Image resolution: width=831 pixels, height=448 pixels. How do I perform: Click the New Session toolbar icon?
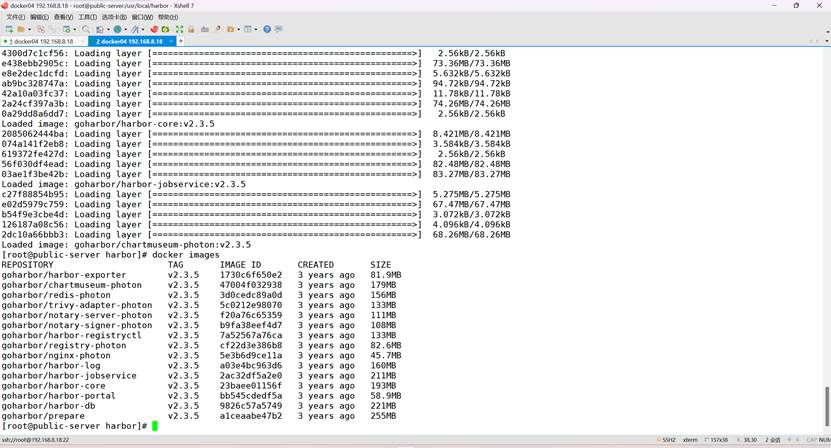point(9,29)
